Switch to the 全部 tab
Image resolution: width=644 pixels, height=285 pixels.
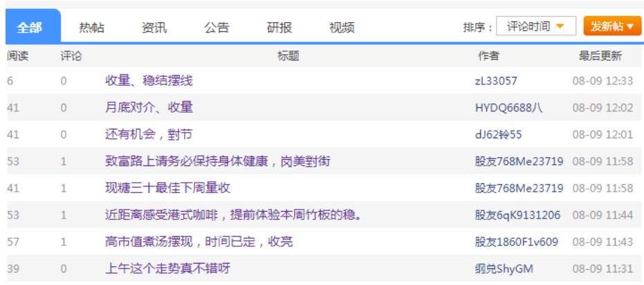30,28
